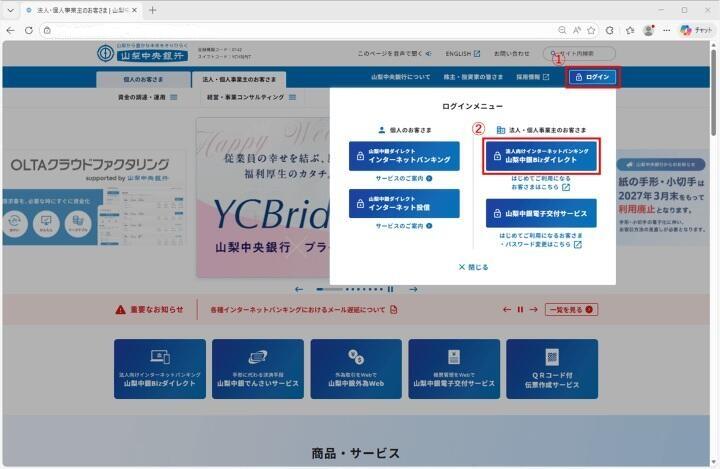The width and height of the screenshot is (720, 469).
Task: Switch to 個人のお客さま tab
Action: tap(145, 78)
